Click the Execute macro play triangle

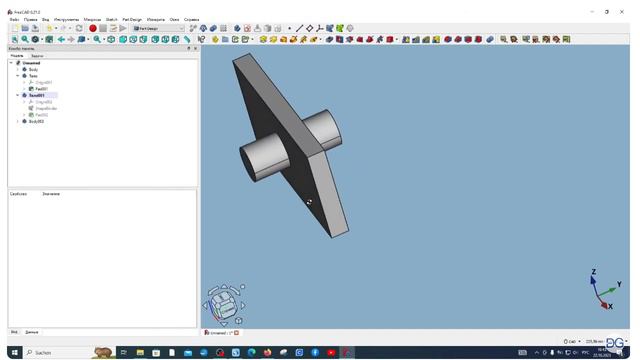tap(123, 28)
